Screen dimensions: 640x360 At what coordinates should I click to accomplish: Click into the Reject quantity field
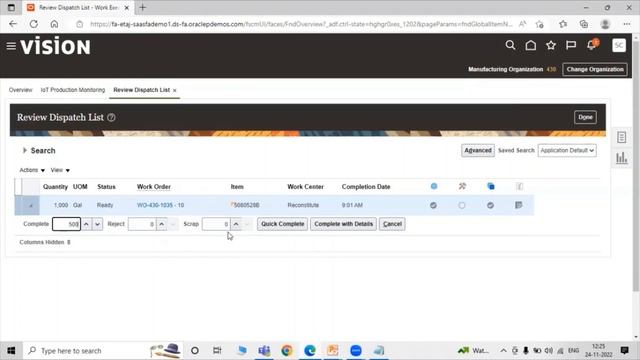point(142,224)
